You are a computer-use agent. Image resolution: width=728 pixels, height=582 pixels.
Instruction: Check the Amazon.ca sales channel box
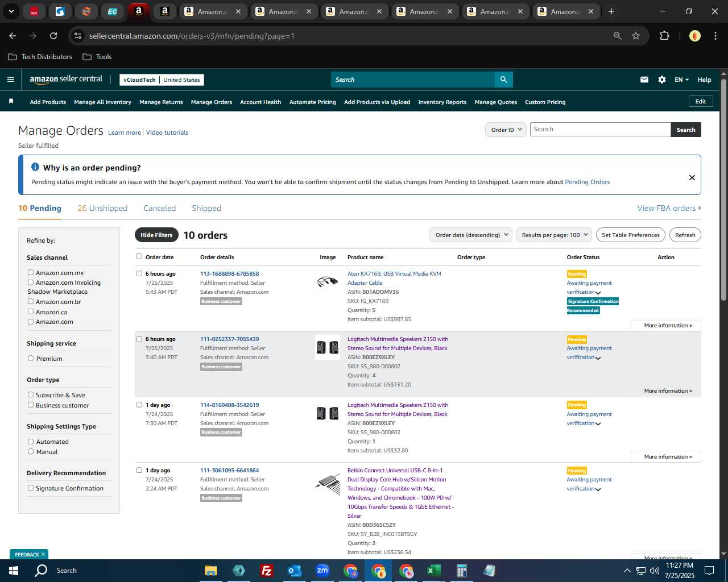pyautogui.click(x=31, y=311)
